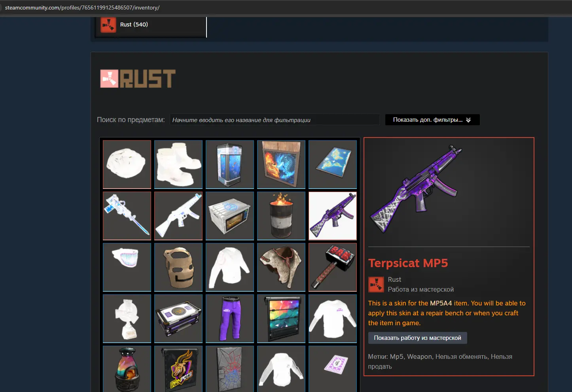Select the white hoodie with purple logo
Viewport: 572px width, 392px height.
pos(333,318)
